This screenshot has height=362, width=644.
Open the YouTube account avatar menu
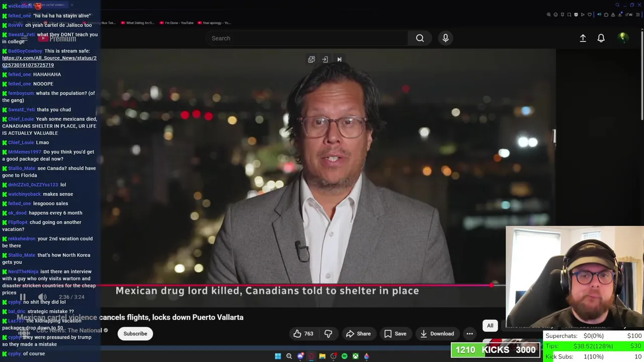(x=623, y=38)
